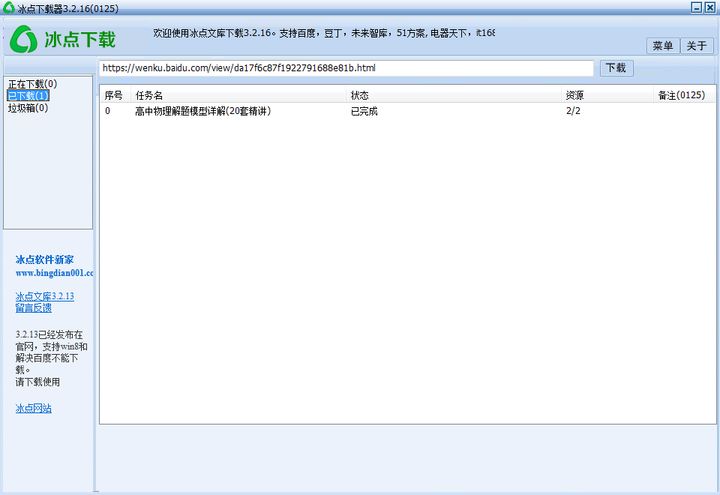The width and height of the screenshot is (720, 495).
Task: Select 正在下载(0) in the sidebar list
Action: [x=32, y=84]
